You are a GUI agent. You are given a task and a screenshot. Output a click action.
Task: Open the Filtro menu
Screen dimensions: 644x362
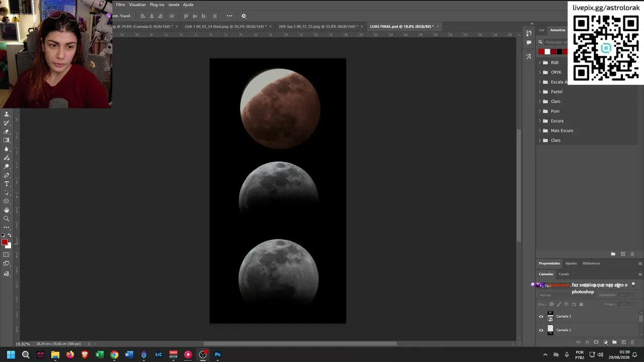[x=120, y=5]
